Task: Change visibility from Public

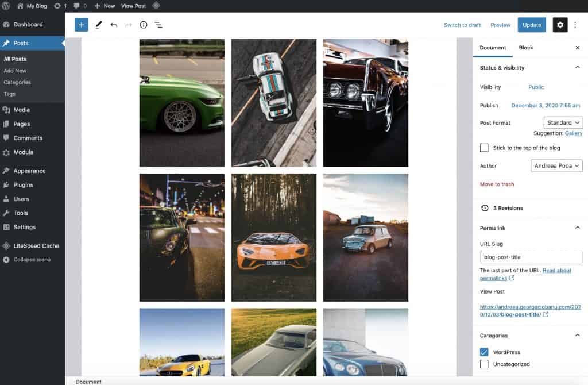Action: pyautogui.click(x=536, y=87)
